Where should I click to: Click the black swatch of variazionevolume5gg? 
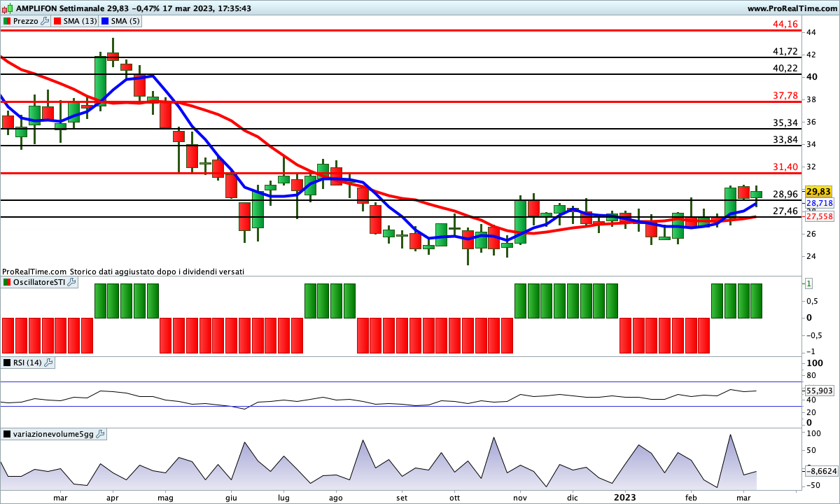coord(6,434)
